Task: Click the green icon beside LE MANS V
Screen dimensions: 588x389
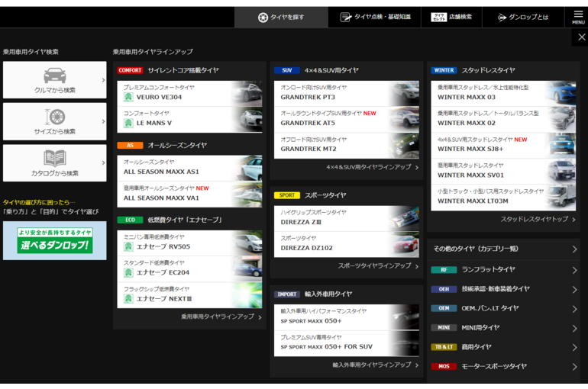Action: [x=128, y=123]
